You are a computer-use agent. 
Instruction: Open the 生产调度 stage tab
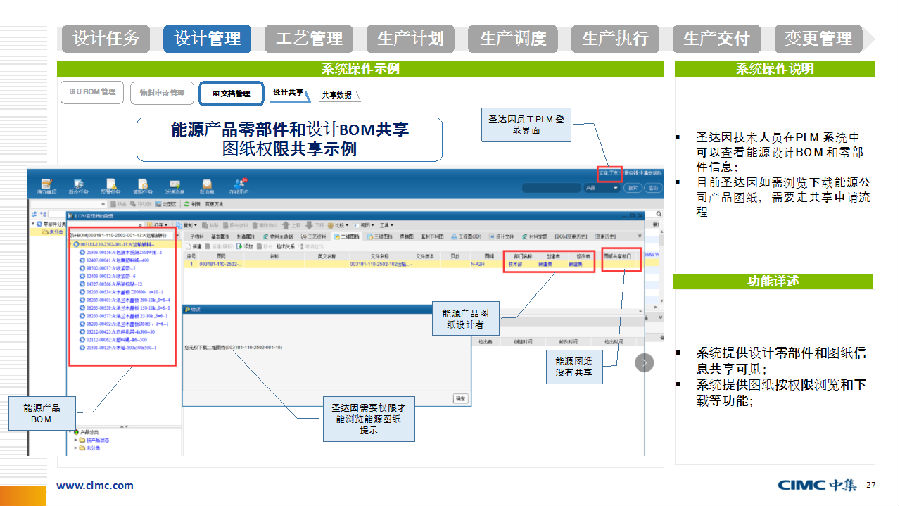point(513,39)
